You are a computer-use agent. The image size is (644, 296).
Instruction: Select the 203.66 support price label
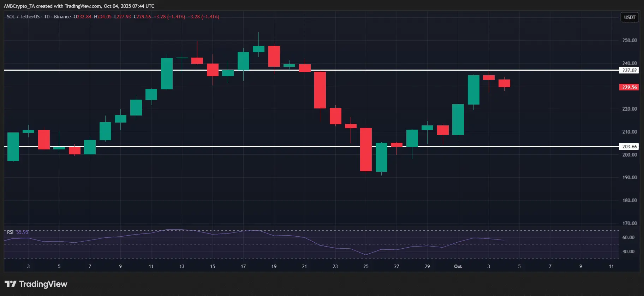(x=629, y=147)
